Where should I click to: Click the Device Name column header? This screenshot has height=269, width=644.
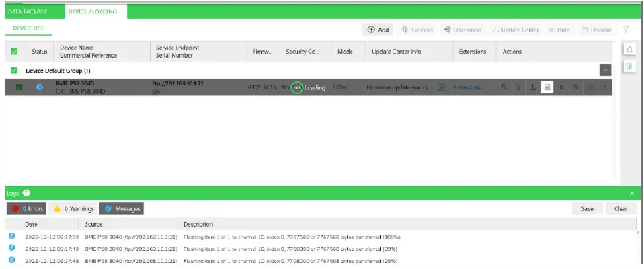77,48
